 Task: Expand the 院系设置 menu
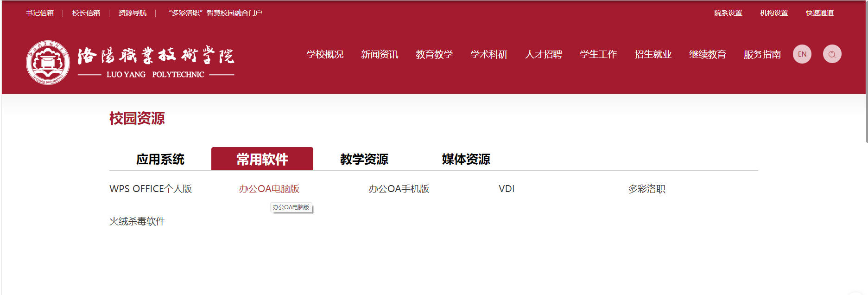[x=728, y=13]
